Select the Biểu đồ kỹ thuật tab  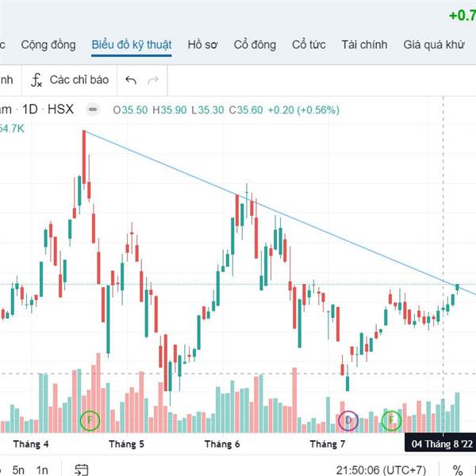tap(132, 44)
